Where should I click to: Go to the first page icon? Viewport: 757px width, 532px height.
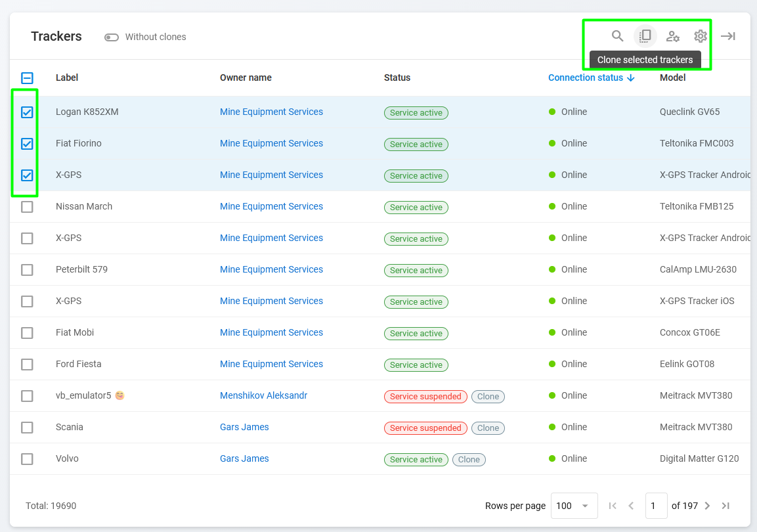click(613, 506)
